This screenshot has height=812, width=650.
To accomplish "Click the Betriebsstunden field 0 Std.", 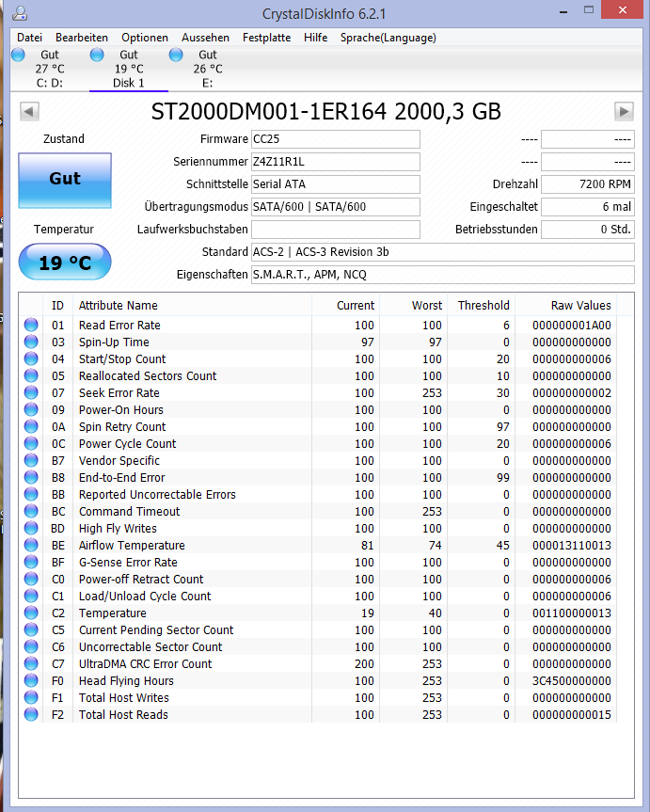I will pyautogui.click(x=588, y=230).
